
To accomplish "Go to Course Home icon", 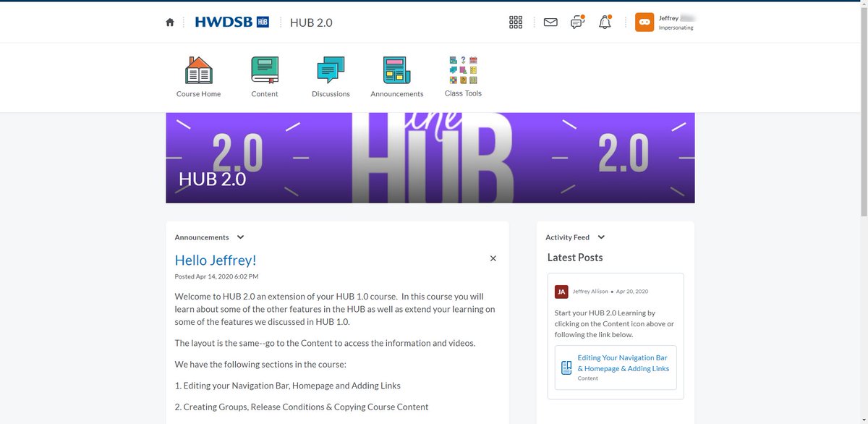I will pyautogui.click(x=199, y=70).
